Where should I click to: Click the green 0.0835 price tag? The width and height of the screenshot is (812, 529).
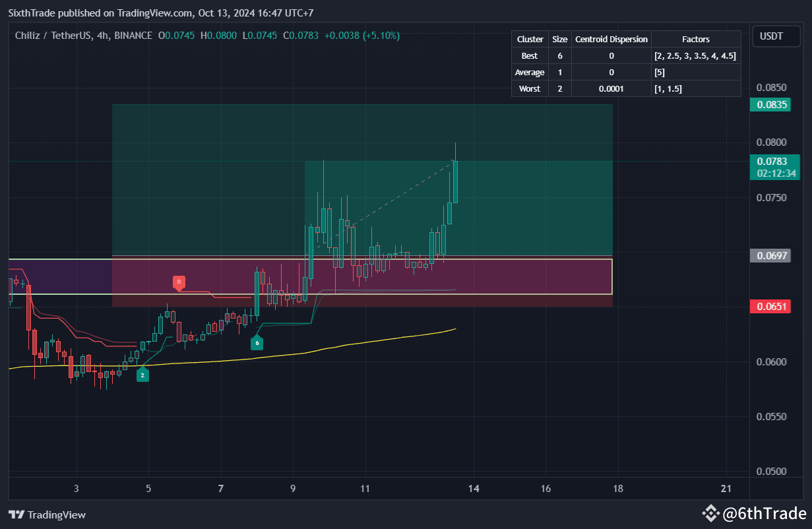coord(770,104)
